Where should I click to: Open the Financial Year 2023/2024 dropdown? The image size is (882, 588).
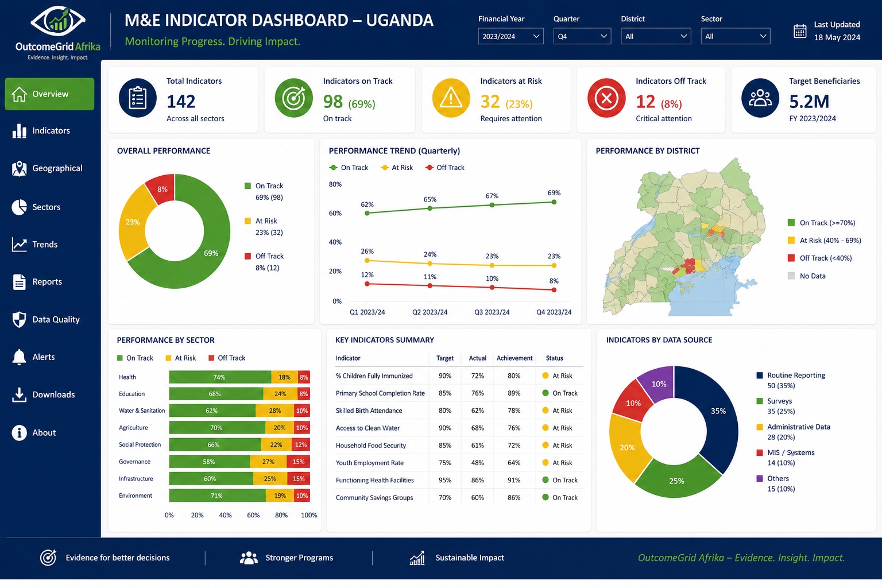[x=510, y=36]
